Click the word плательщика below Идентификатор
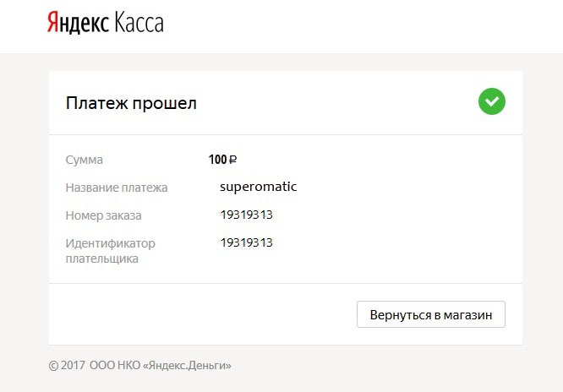Screen dimensions: 563x392 [101, 259]
